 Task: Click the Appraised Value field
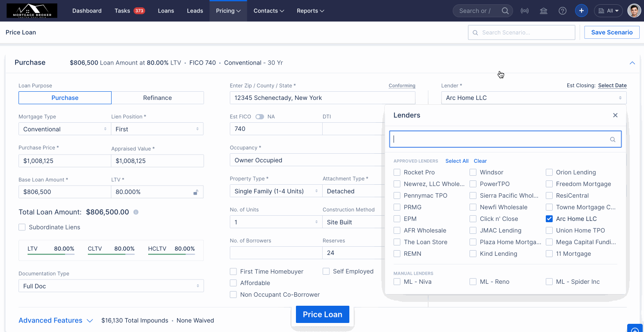click(157, 161)
